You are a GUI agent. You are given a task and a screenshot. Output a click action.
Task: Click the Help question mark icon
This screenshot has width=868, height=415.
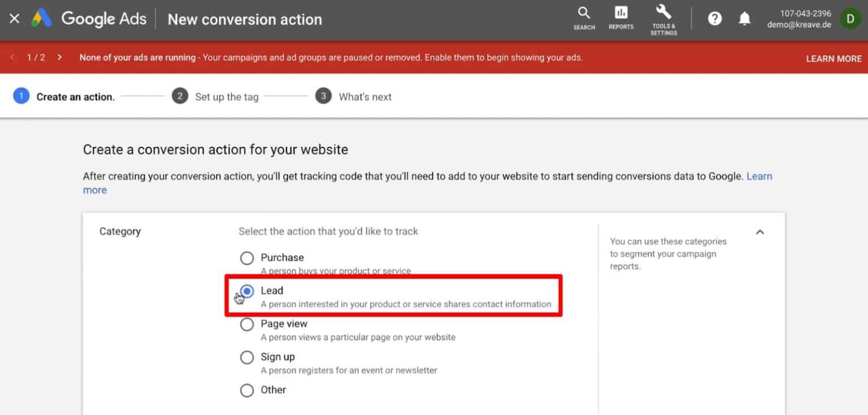[714, 19]
